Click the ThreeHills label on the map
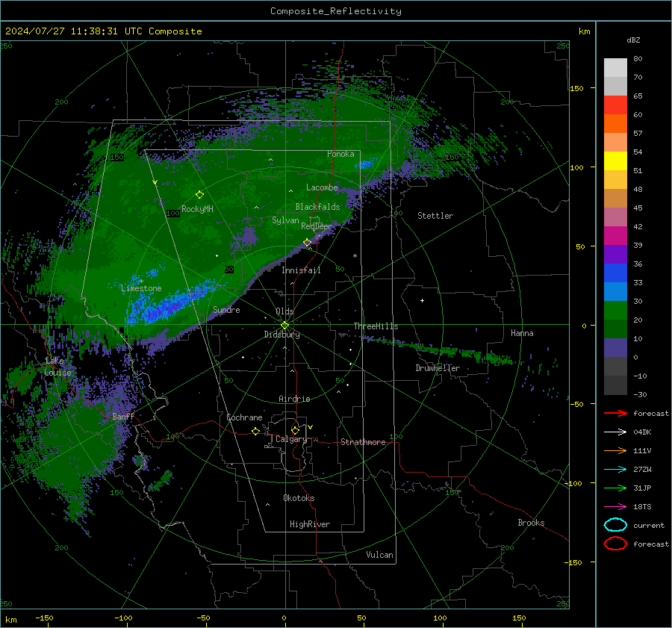 coord(376,326)
